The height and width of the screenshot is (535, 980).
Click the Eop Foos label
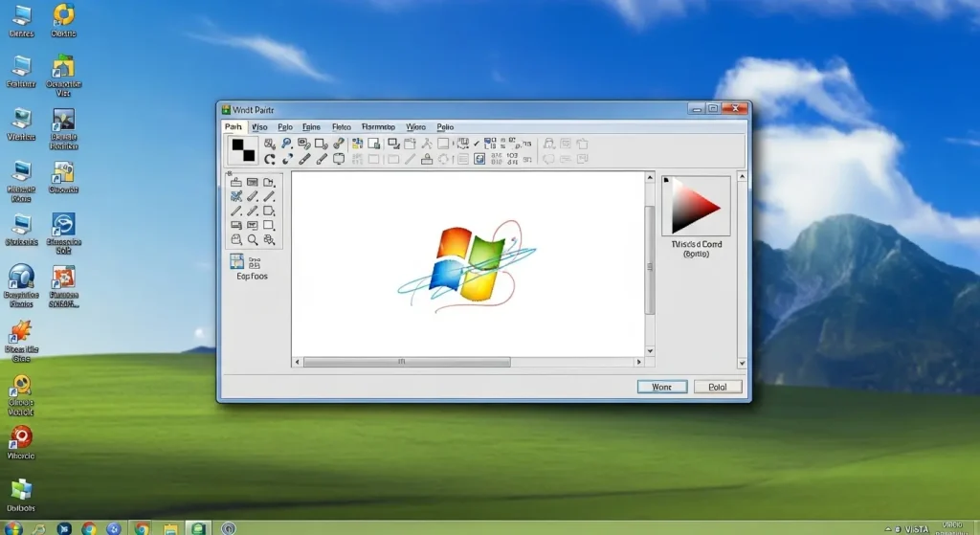click(x=252, y=277)
